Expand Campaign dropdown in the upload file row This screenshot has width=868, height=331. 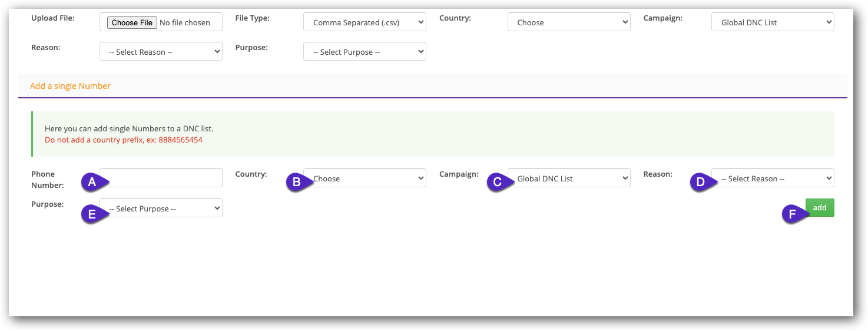[772, 22]
